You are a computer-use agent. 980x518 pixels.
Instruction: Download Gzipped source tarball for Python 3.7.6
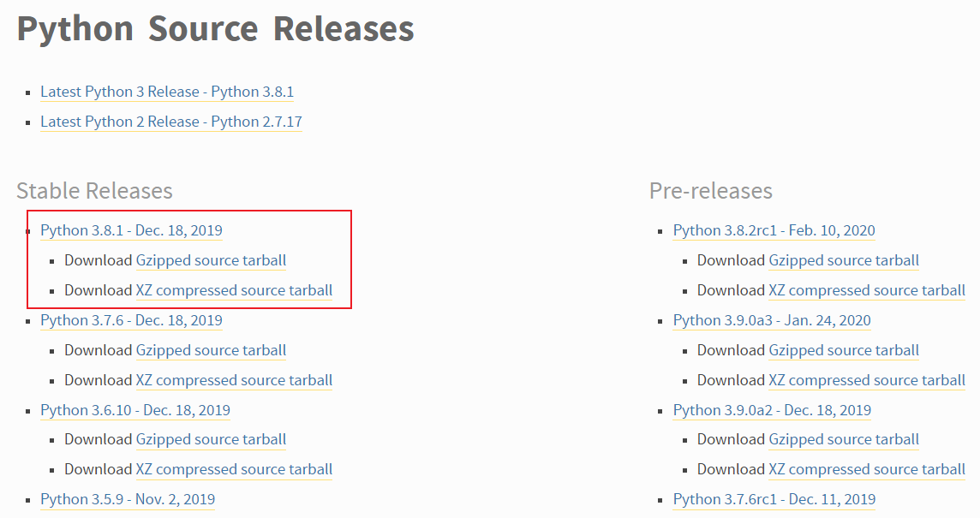pos(211,350)
